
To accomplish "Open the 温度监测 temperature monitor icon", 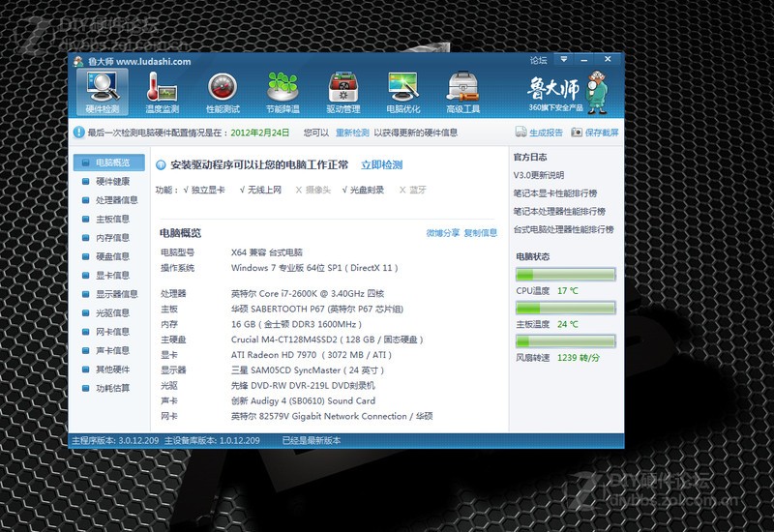I will tap(163, 92).
